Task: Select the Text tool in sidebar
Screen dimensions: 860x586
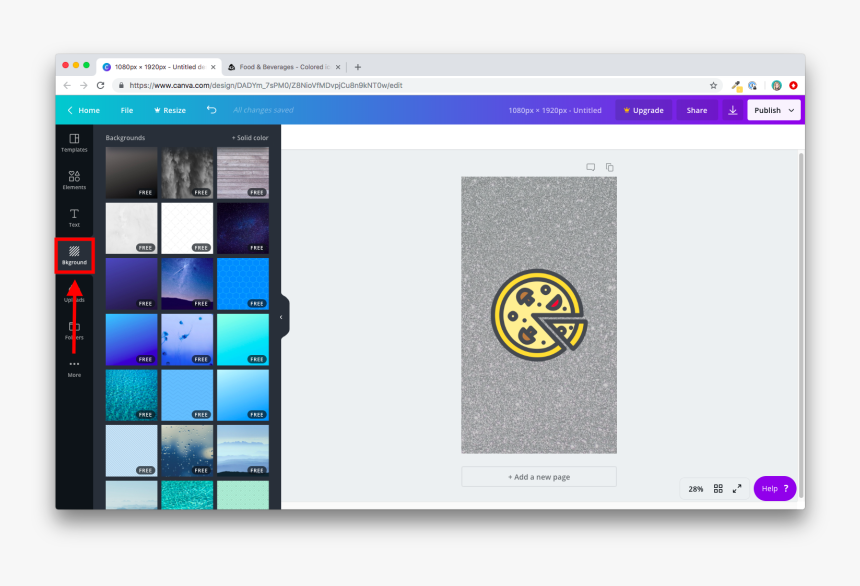Action: (74, 217)
